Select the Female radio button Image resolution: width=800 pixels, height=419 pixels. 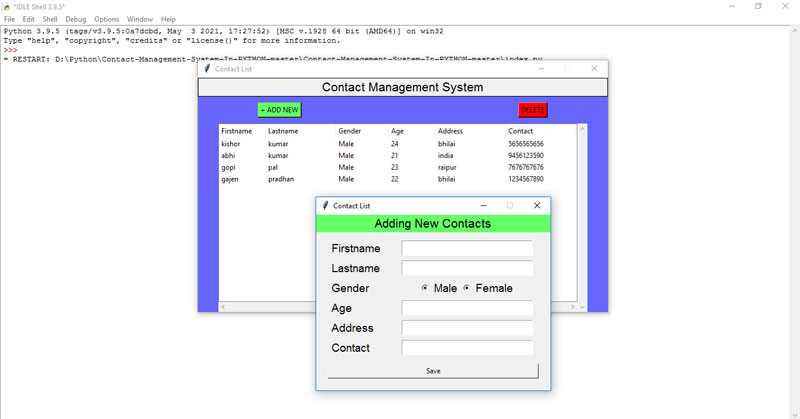pos(466,288)
